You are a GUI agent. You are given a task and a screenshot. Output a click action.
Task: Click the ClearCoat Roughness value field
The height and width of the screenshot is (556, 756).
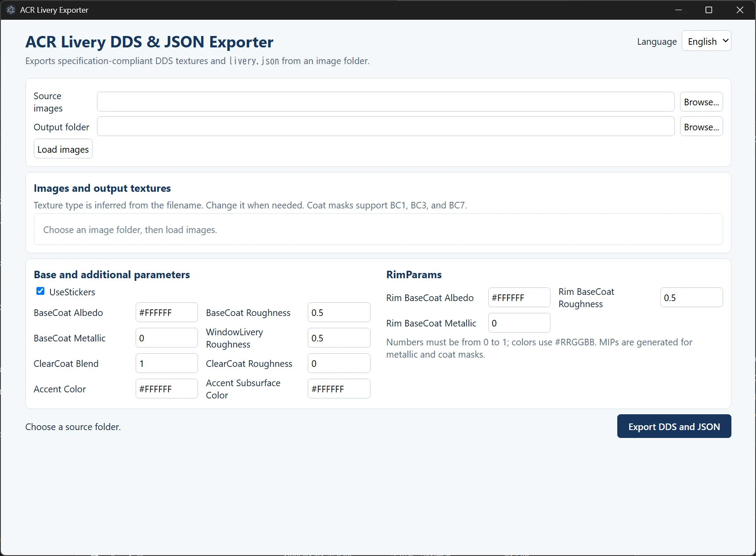click(x=338, y=363)
